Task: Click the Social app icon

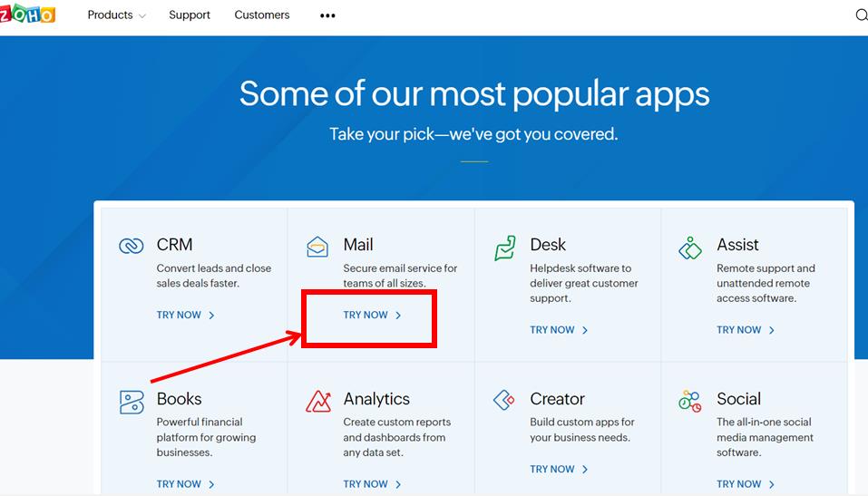Action: point(690,401)
